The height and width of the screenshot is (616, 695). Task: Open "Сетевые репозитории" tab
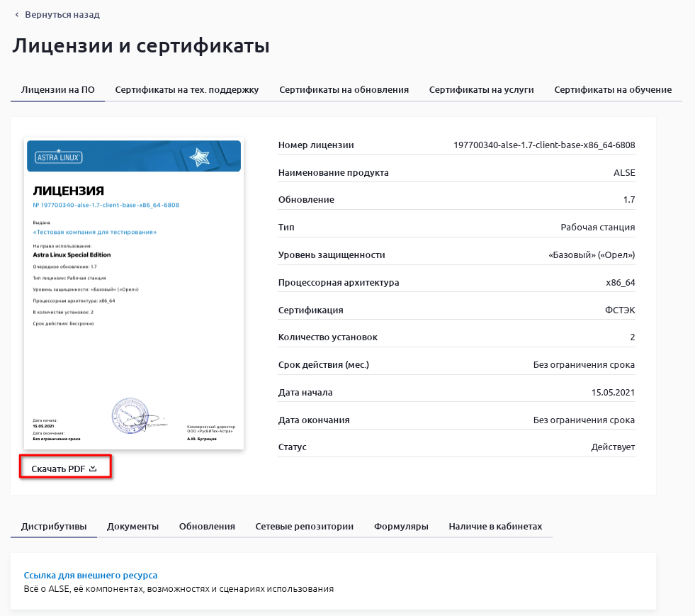(x=305, y=527)
